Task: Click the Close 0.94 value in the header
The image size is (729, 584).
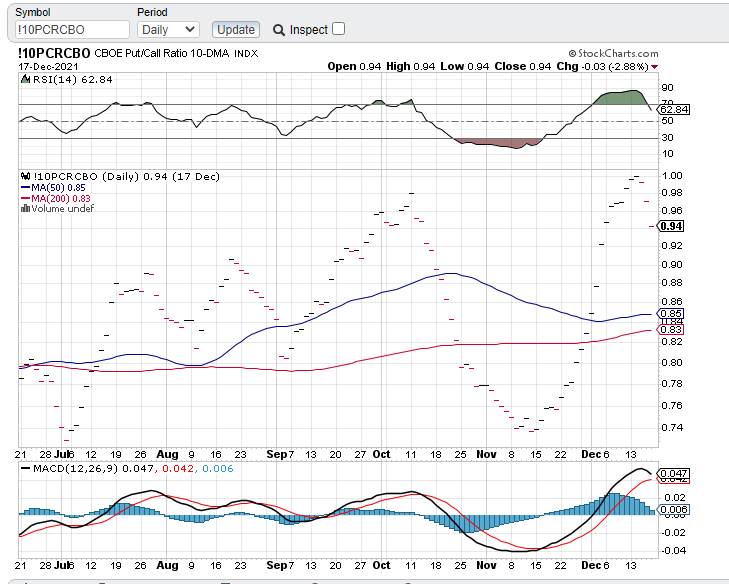Action: coord(523,66)
